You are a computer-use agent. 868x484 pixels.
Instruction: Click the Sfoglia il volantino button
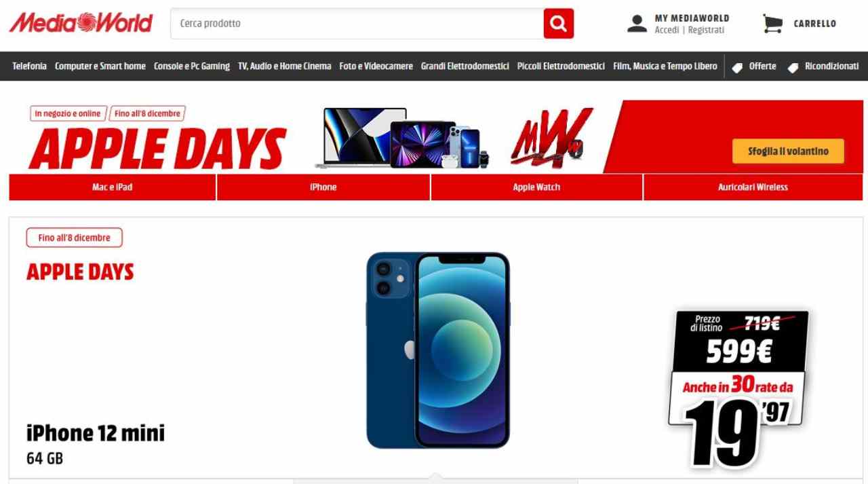(788, 151)
